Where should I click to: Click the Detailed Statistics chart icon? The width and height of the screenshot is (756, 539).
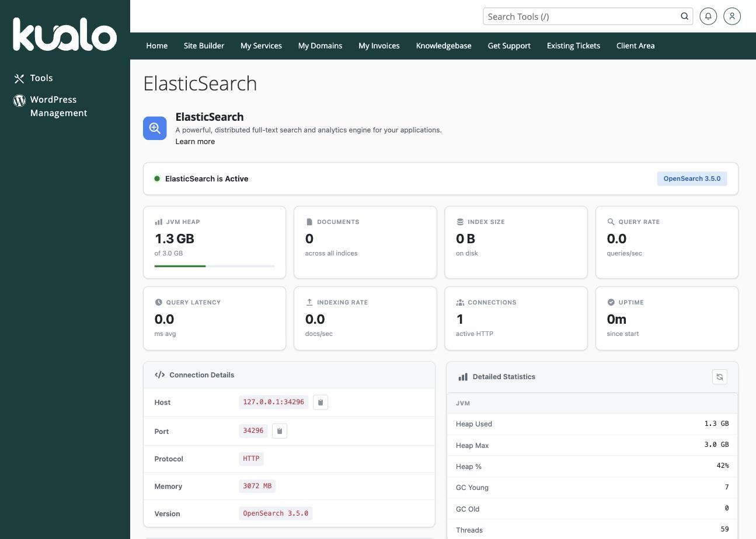pos(463,377)
